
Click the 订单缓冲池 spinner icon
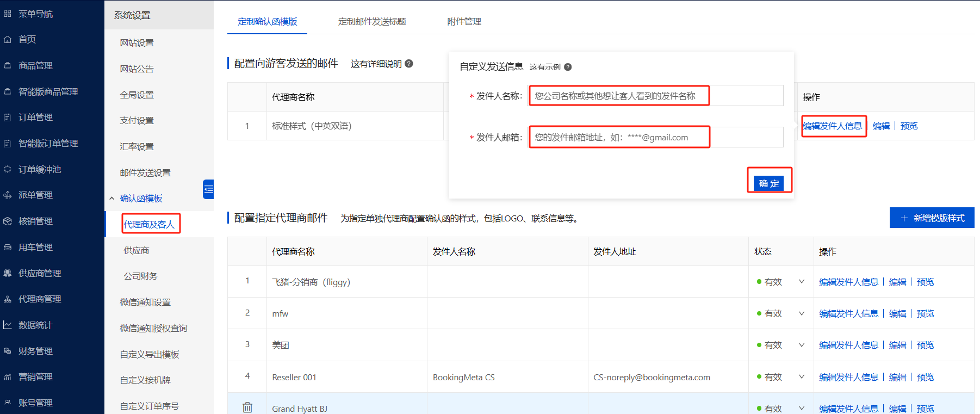click(x=8, y=169)
